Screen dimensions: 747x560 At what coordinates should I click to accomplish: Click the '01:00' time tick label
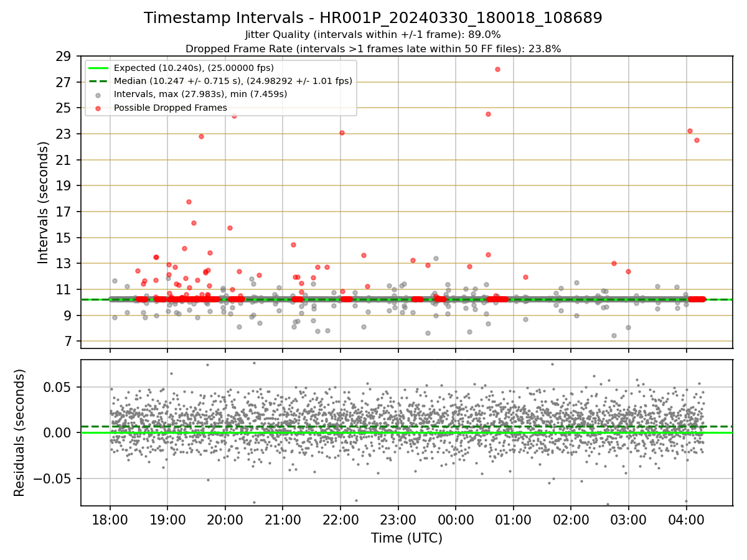click(514, 519)
